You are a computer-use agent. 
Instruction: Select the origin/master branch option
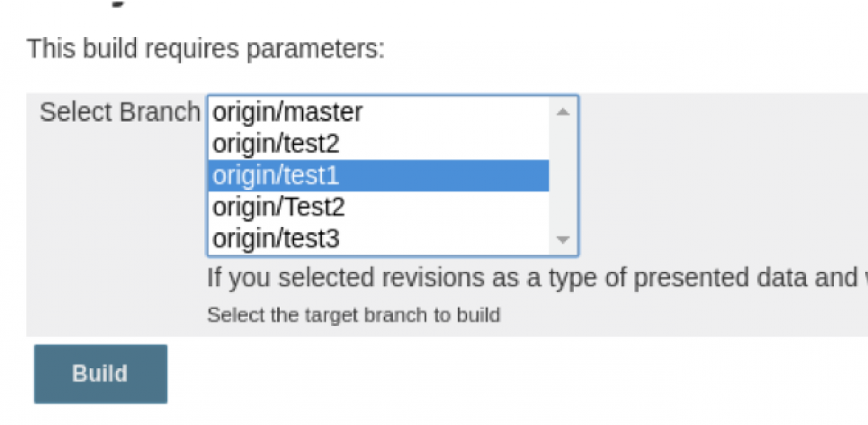click(x=288, y=113)
